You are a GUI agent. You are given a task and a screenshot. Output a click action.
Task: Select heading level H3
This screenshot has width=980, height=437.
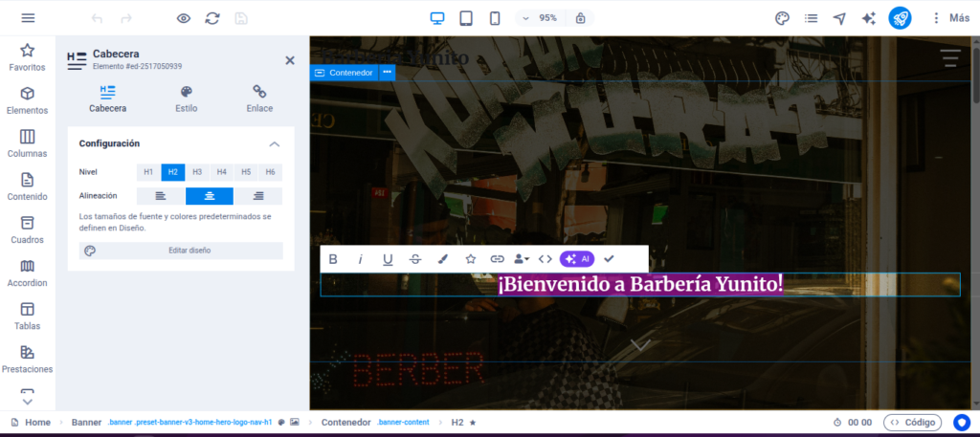(x=197, y=172)
